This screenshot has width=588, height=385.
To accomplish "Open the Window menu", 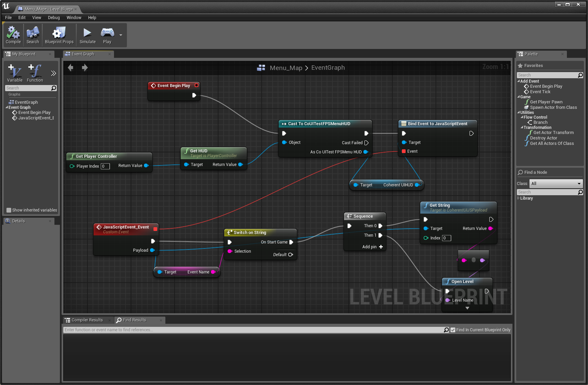I will (x=74, y=18).
